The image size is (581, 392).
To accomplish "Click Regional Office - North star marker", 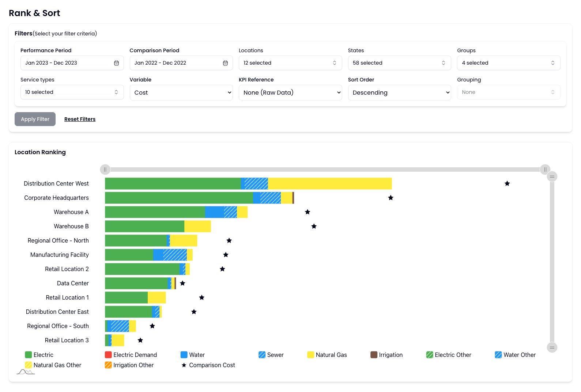I will point(229,240).
